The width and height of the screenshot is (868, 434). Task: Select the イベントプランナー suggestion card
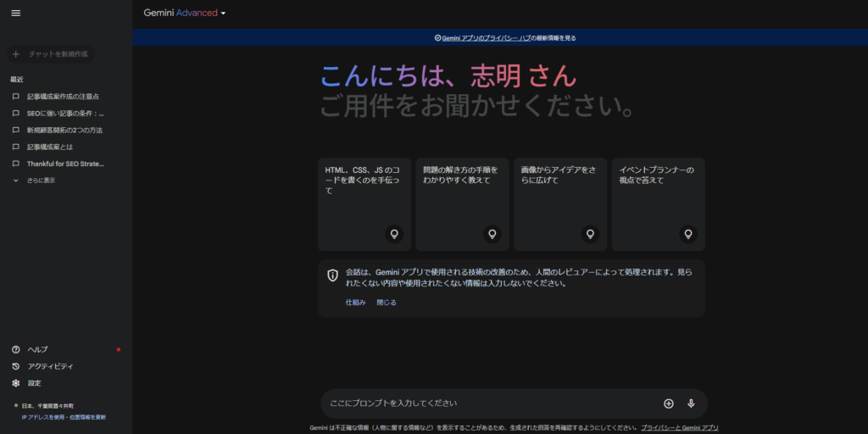click(658, 204)
